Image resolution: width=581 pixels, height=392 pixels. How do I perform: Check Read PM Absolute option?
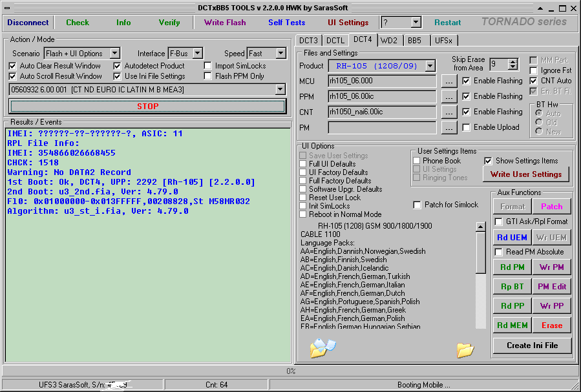point(499,252)
